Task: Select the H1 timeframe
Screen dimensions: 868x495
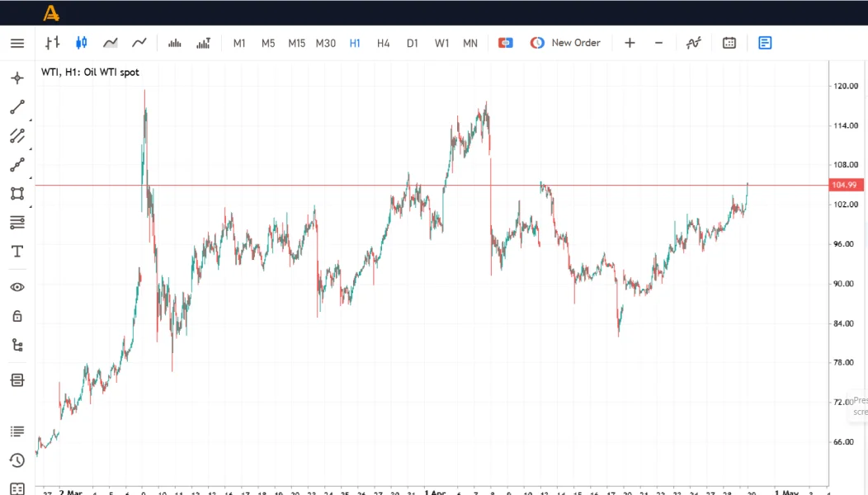Action: point(355,43)
